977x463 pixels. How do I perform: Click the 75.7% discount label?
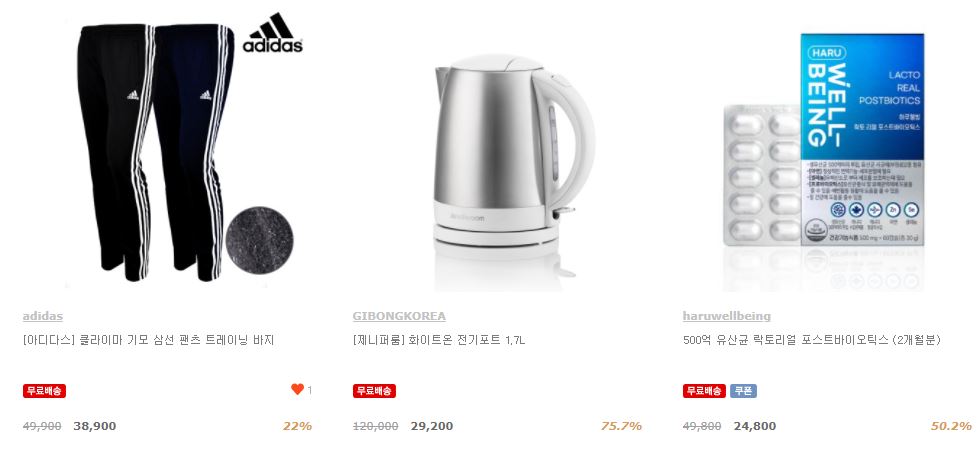pos(621,426)
